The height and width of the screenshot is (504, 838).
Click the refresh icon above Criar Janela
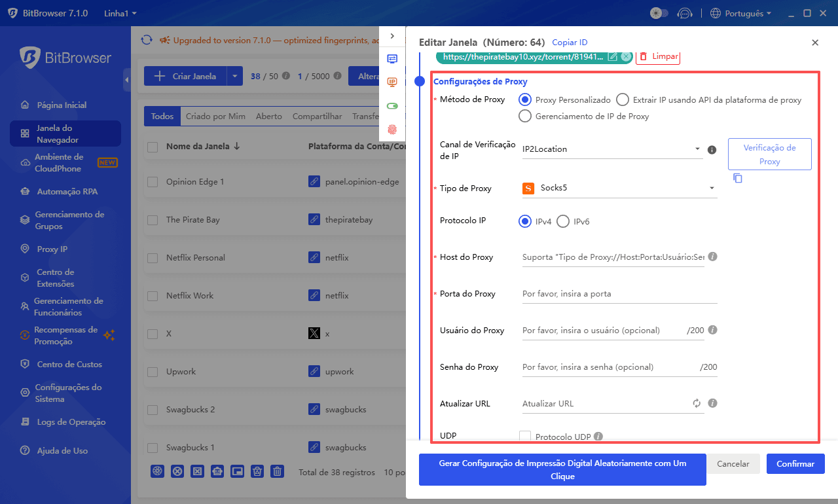point(147,41)
